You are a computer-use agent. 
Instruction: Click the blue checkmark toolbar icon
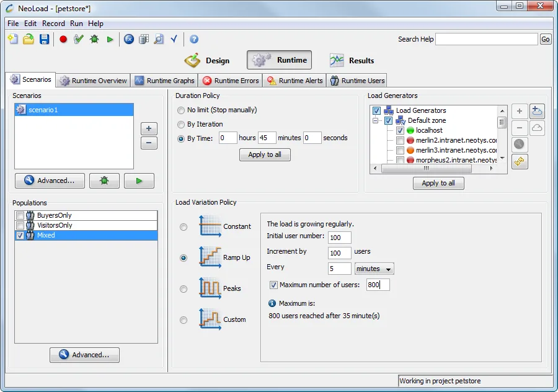coord(174,39)
